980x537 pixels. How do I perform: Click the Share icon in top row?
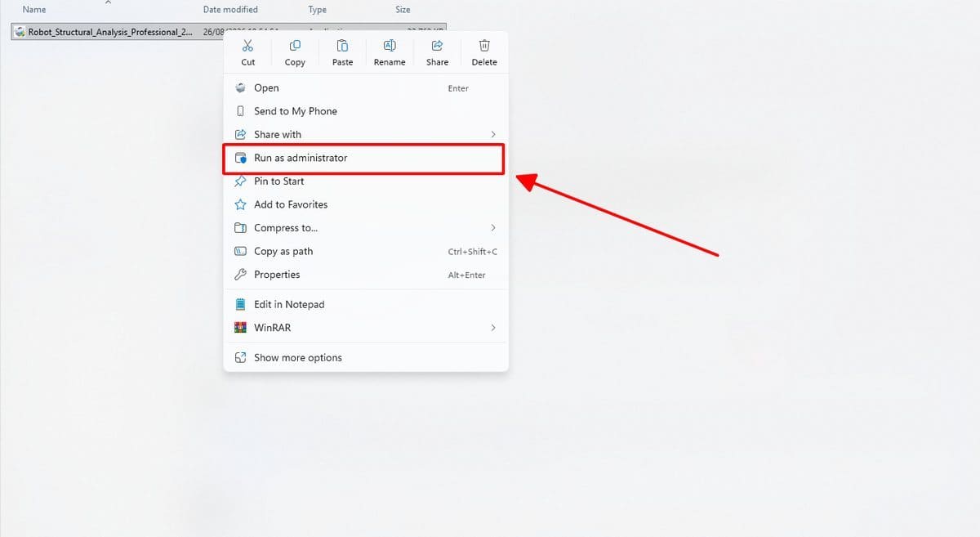pyautogui.click(x=437, y=46)
